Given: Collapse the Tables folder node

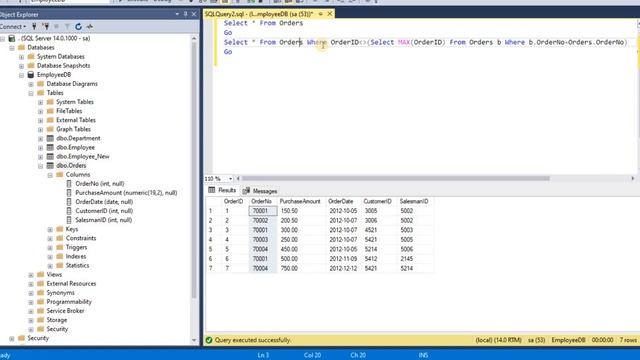Looking at the screenshot, I should coord(31,93).
